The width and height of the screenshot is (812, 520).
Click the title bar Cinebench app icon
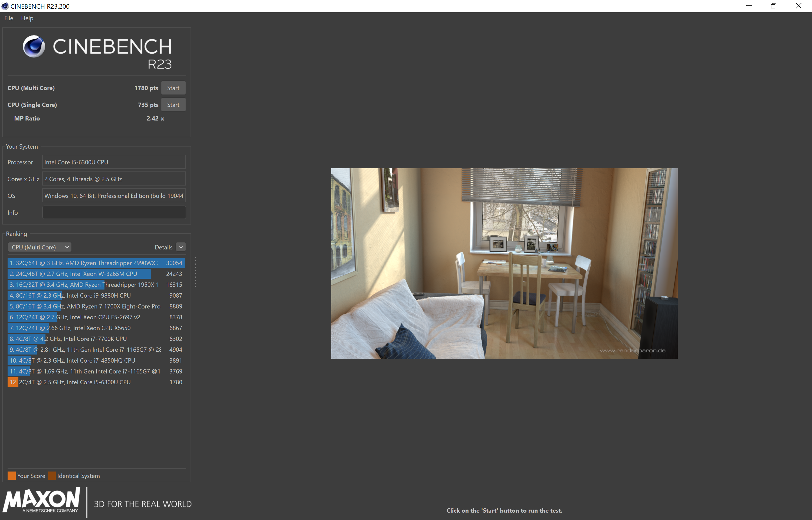tap(5, 6)
